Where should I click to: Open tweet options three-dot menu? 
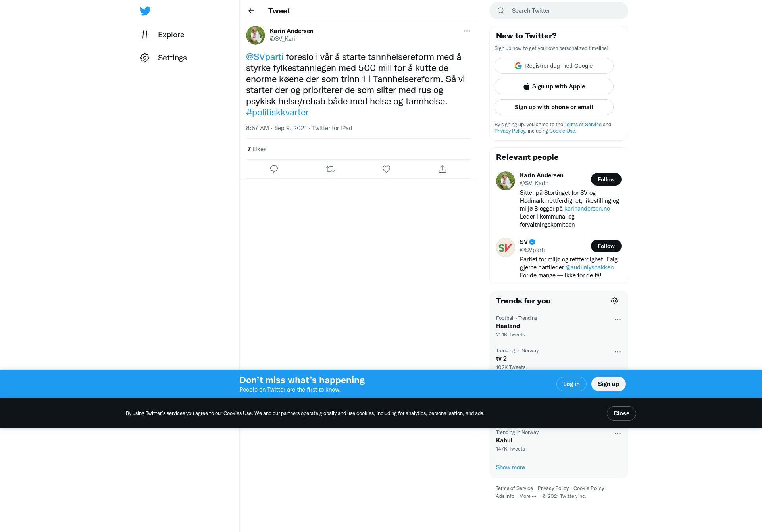pos(467,31)
